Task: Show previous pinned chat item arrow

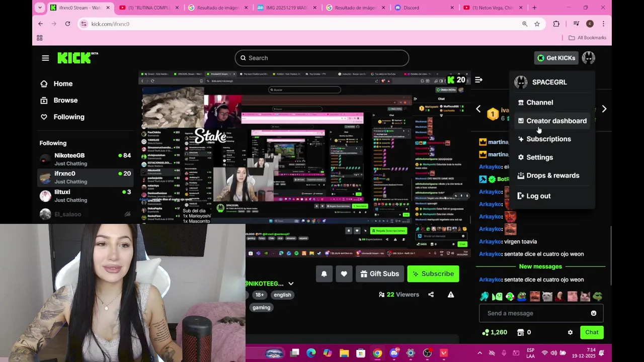Action: [478, 109]
